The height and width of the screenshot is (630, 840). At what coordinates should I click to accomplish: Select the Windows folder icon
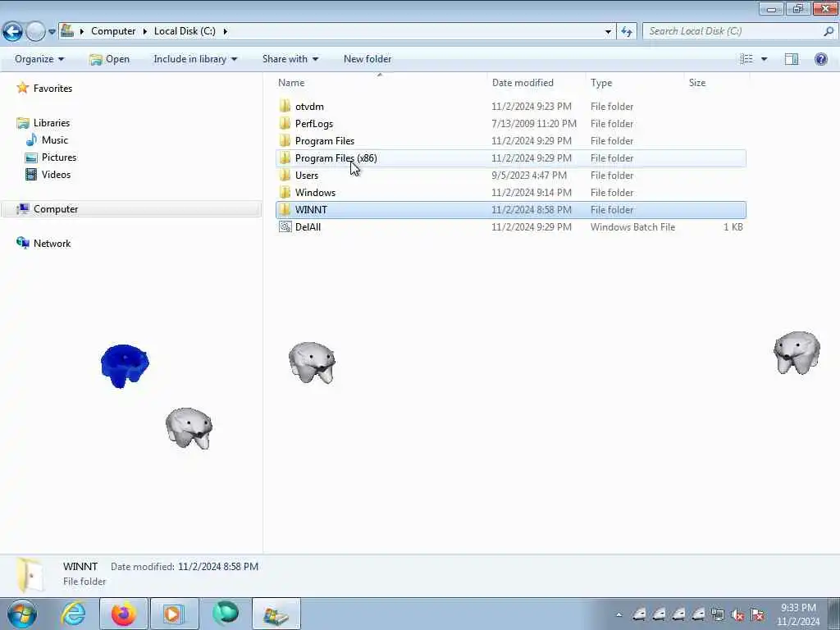285,192
